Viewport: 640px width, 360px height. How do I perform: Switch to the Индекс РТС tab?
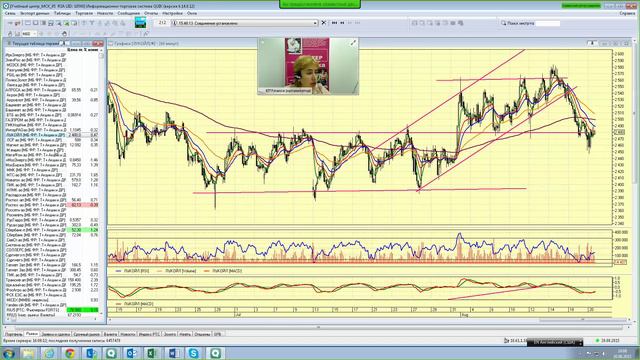click(x=149, y=334)
